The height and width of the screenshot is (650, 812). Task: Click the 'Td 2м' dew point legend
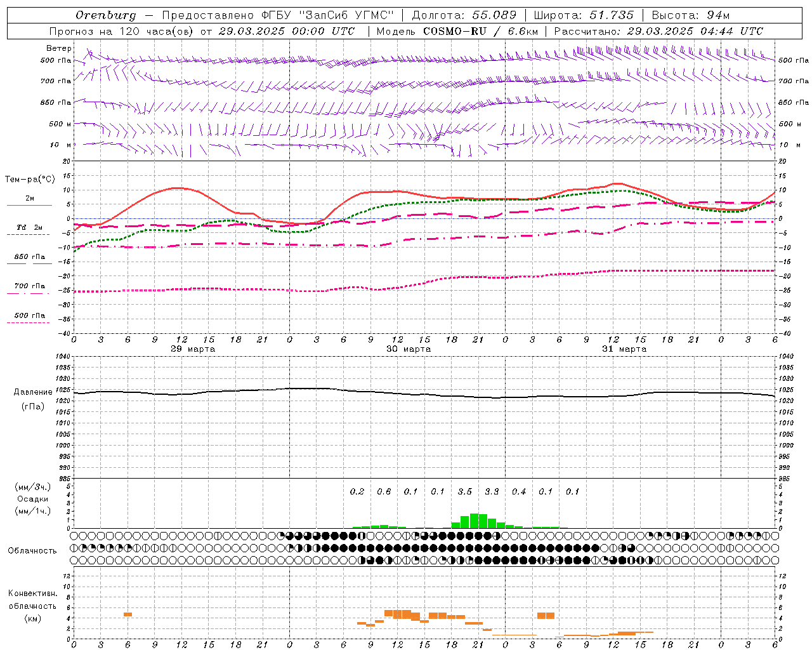[30, 227]
